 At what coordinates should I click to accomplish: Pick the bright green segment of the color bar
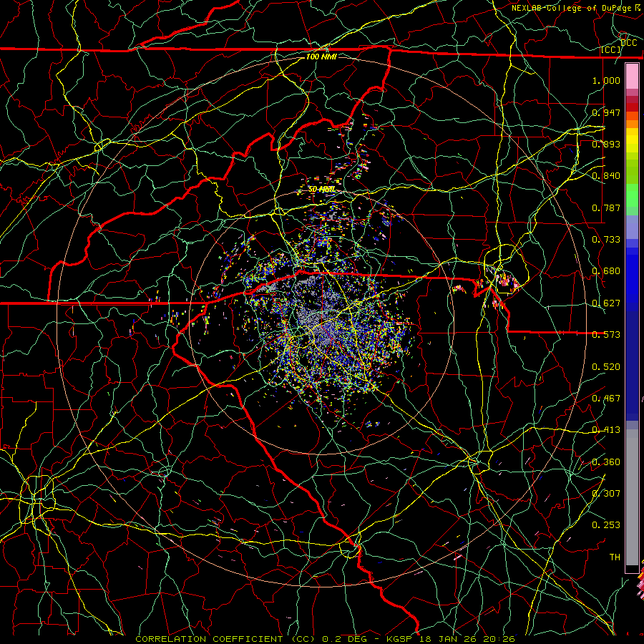(x=632, y=195)
